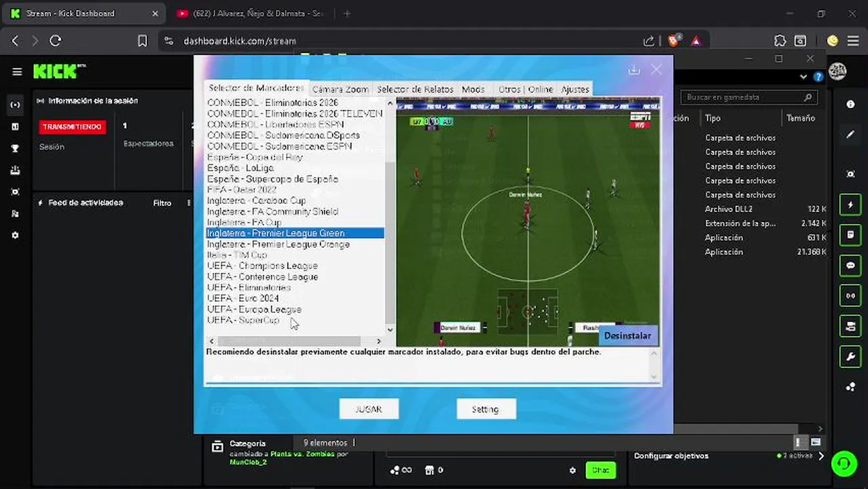Viewport: 868px width, 489px height.
Task: Open the activity feed three-dot menu
Action: 189,202
